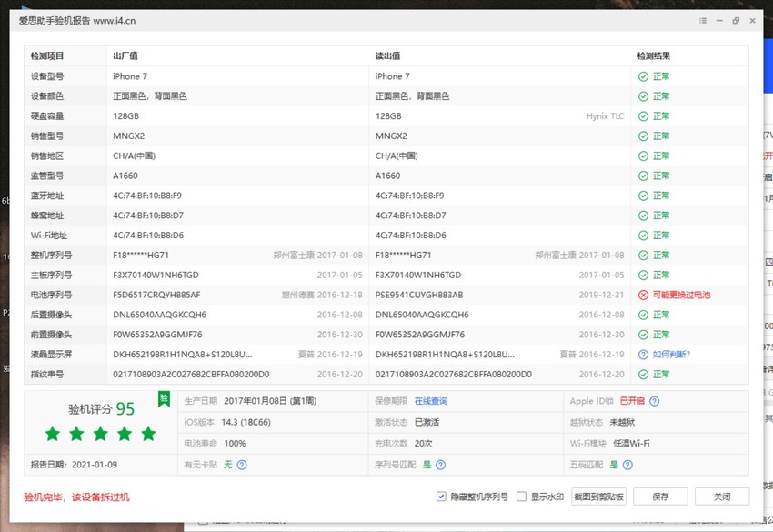Open 在线查询 warranty link
The image size is (773, 532).
tap(431, 401)
